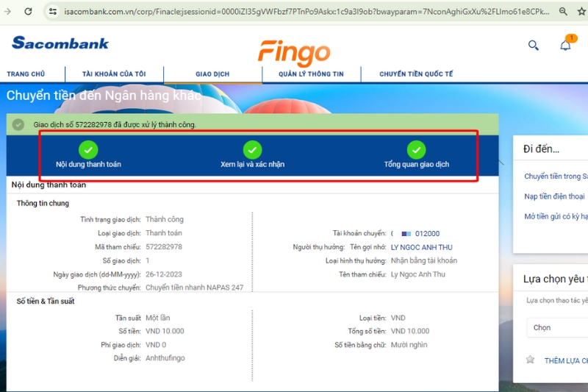Open search using the magnifier icon in header

click(x=534, y=46)
